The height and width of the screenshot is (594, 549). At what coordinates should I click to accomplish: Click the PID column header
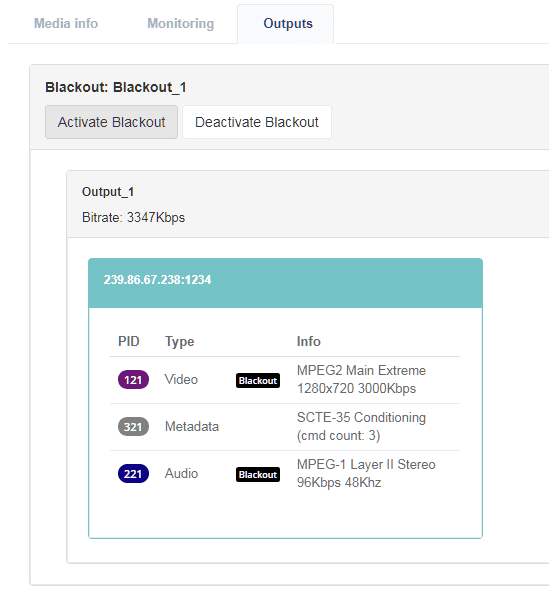pos(129,341)
